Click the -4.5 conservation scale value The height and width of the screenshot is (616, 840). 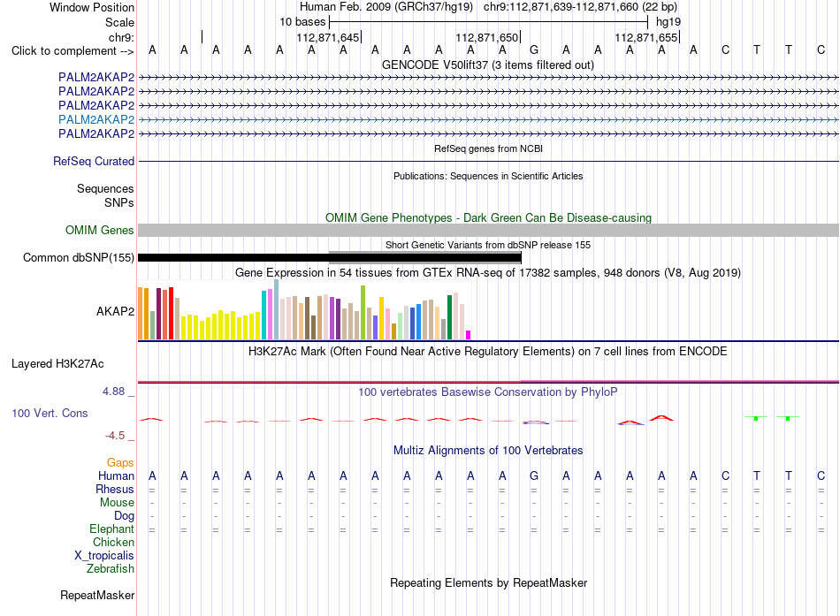[x=115, y=436]
